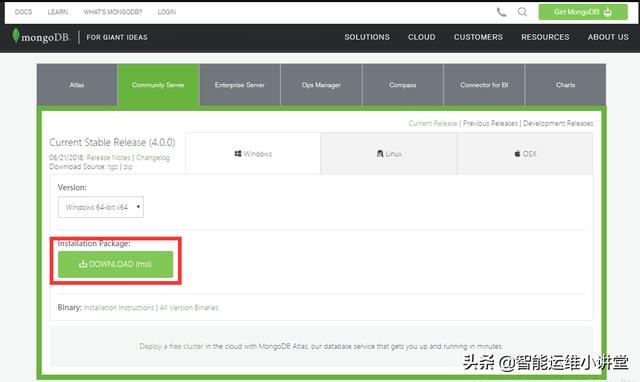
Task: Click the Current Release link
Action: click(433, 123)
